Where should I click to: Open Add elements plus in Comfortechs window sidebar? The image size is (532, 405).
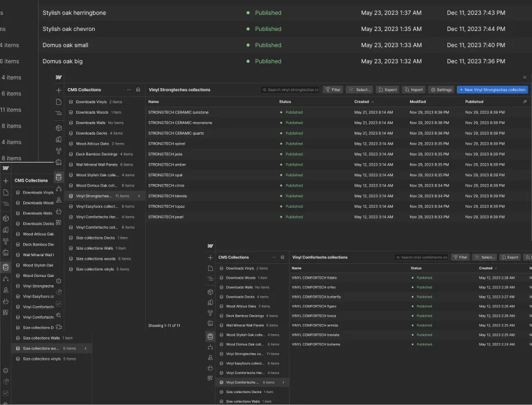click(x=210, y=258)
